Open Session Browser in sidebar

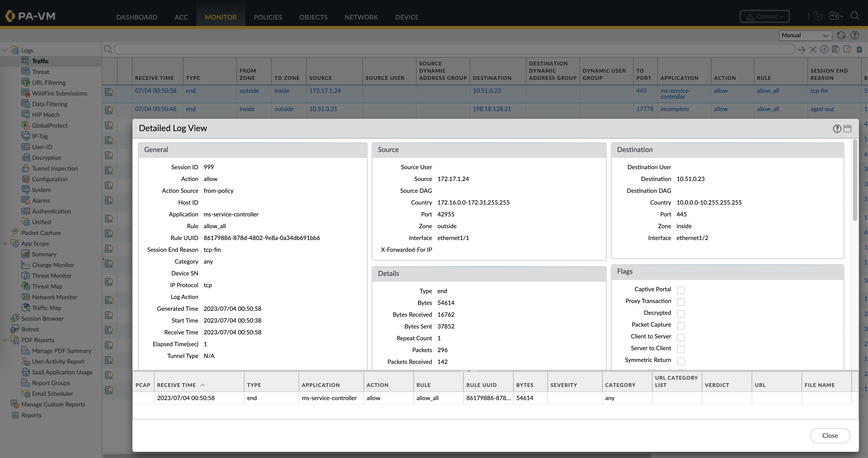(x=42, y=319)
